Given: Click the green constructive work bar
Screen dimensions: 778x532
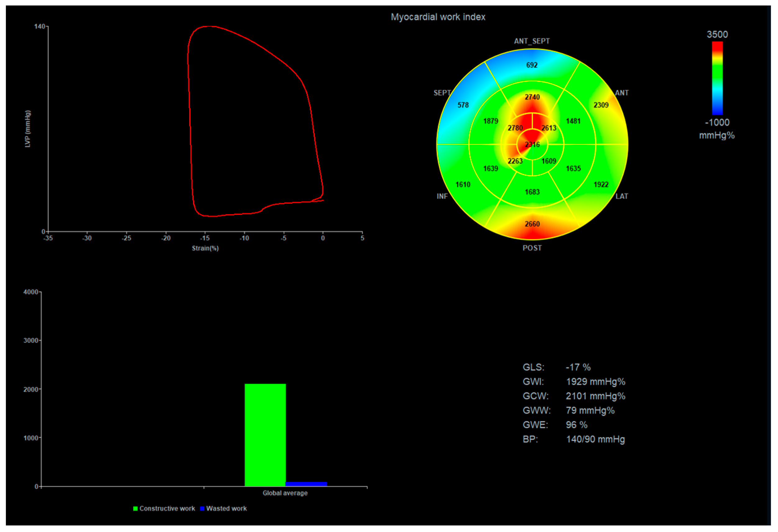Looking at the screenshot, I should coord(265,435).
